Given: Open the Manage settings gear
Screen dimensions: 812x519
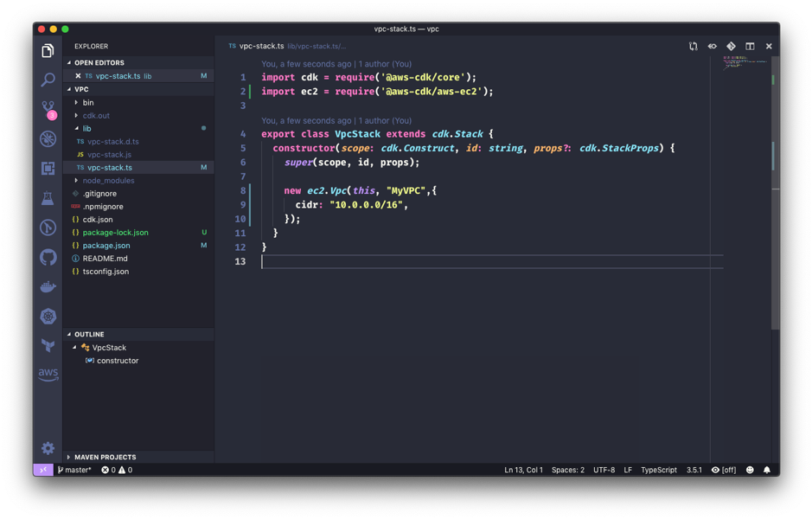Looking at the screenshot, I should (x=48, y=448).
